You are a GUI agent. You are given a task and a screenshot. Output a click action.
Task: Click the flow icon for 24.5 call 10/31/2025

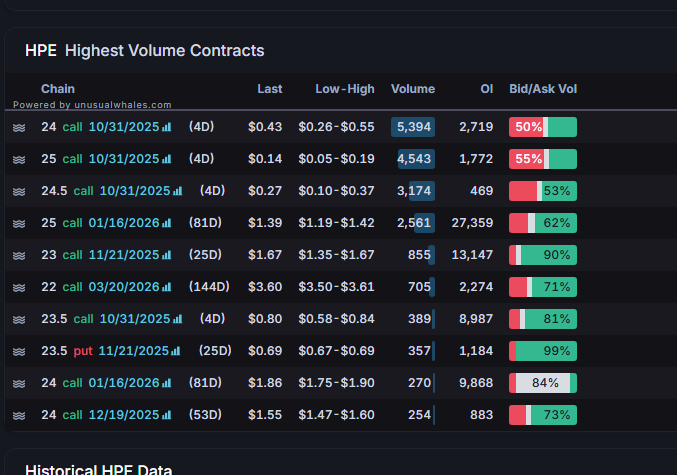pyautogui.click(x=19, y=191)
